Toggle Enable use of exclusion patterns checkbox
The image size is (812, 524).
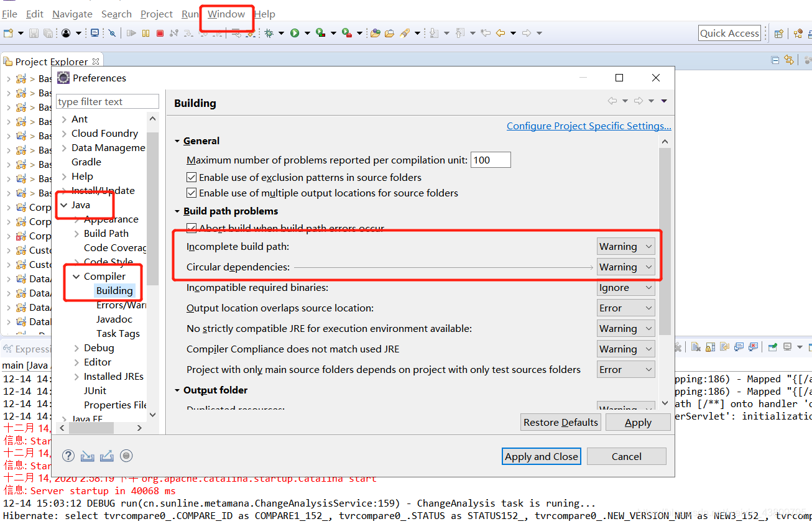191,177
